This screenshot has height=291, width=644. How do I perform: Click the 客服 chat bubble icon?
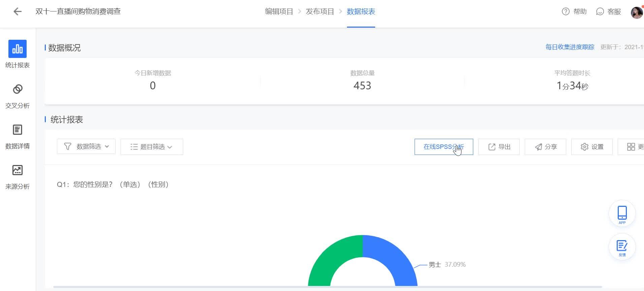click(600, 11)
